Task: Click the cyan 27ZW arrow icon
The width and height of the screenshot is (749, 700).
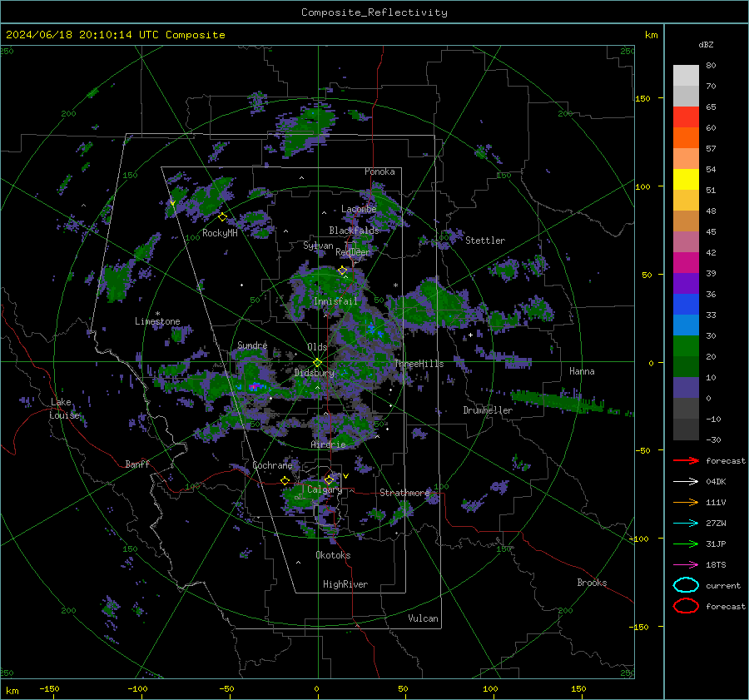Action: tap(686, 524)
